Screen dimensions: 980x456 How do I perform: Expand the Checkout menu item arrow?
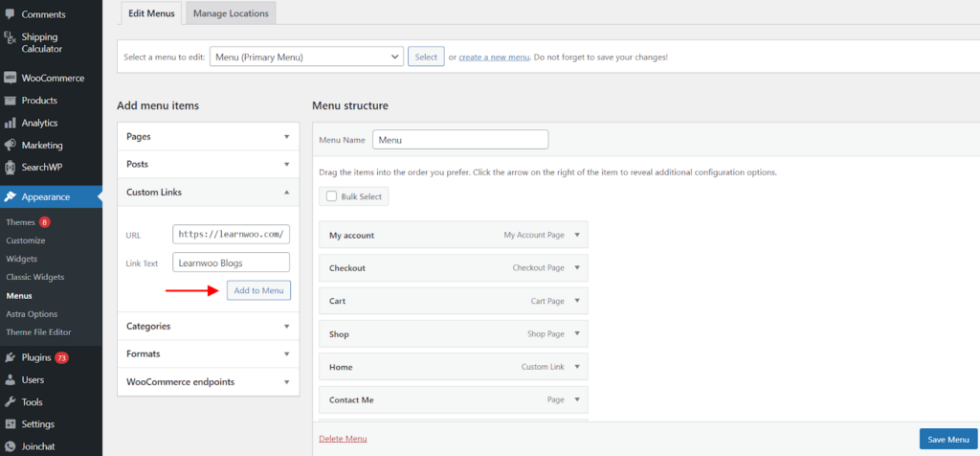click(x=577, y=267)
